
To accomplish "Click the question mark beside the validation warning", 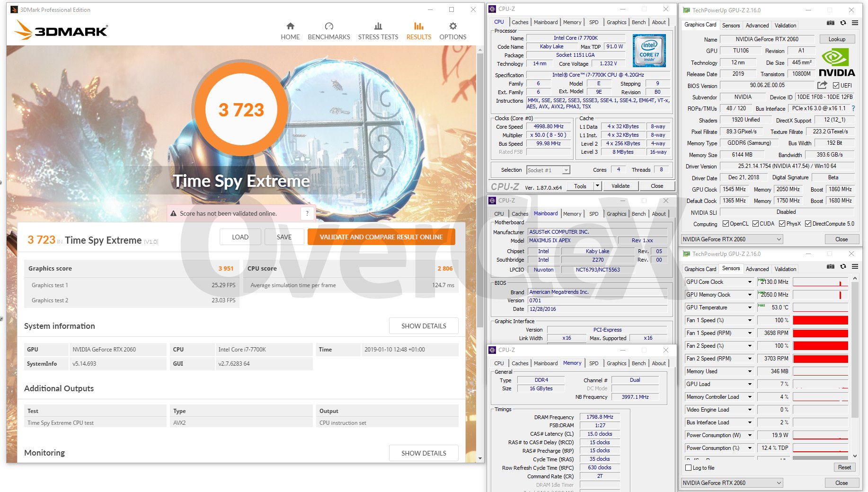I will click(307, 213).
